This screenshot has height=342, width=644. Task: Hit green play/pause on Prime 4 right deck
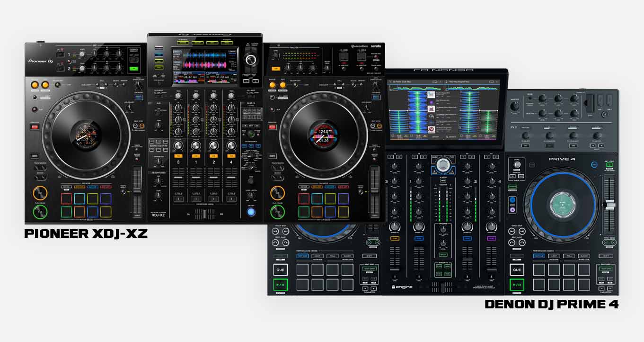point(517,285)
